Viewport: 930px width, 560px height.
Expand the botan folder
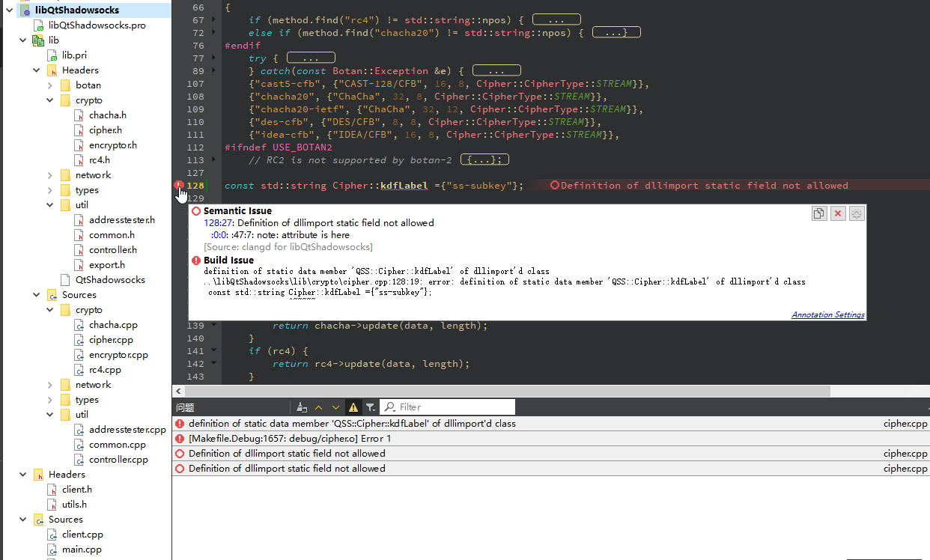coord(49,85)
